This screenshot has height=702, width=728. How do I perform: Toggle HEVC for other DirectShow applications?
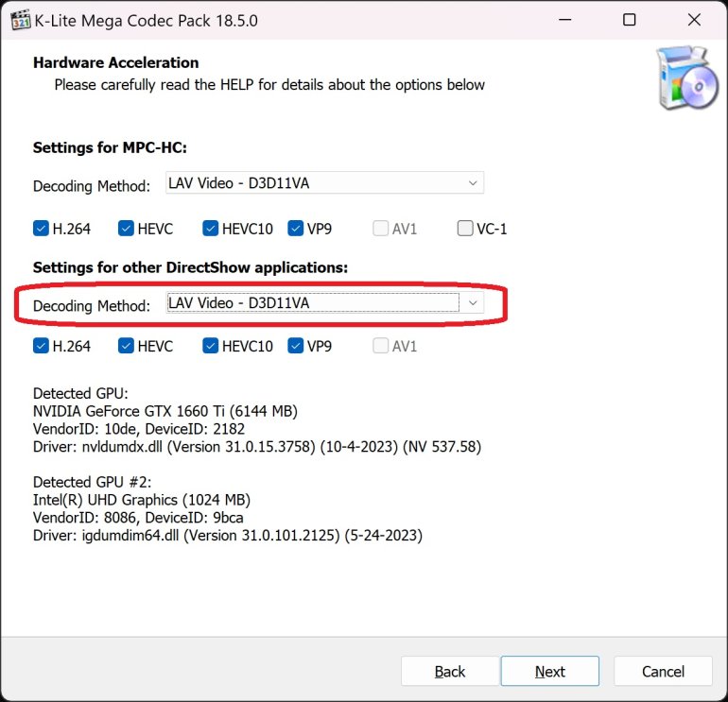click(x=127, y=346)
